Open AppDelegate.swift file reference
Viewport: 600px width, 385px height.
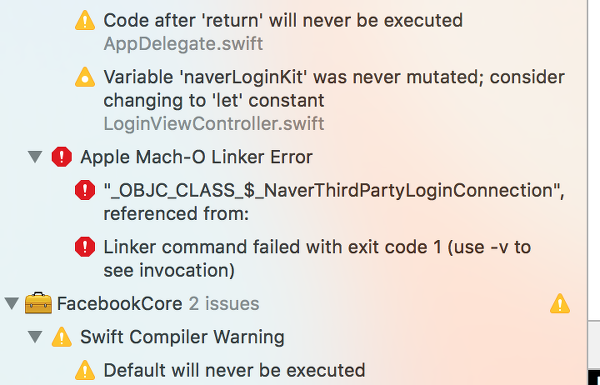tap(183, 44)
